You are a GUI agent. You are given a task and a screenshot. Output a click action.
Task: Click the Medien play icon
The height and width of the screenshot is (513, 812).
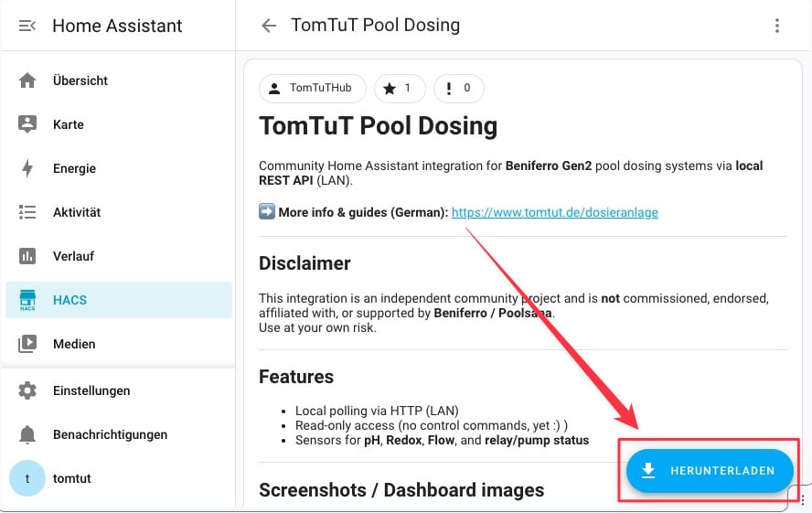click(27, 344)
